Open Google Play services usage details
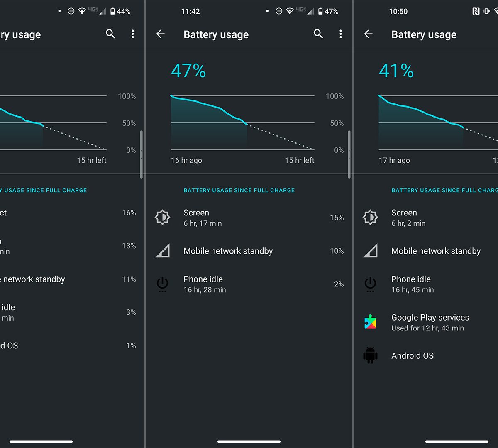The height and width of the screenshot is (448, 498). (x=430, y=322)
